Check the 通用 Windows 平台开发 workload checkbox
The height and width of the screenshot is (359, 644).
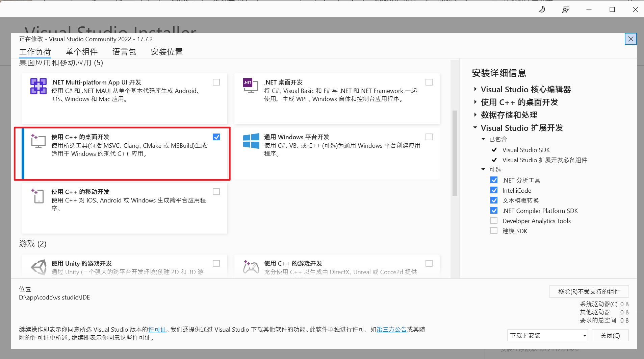click(429, 137)
